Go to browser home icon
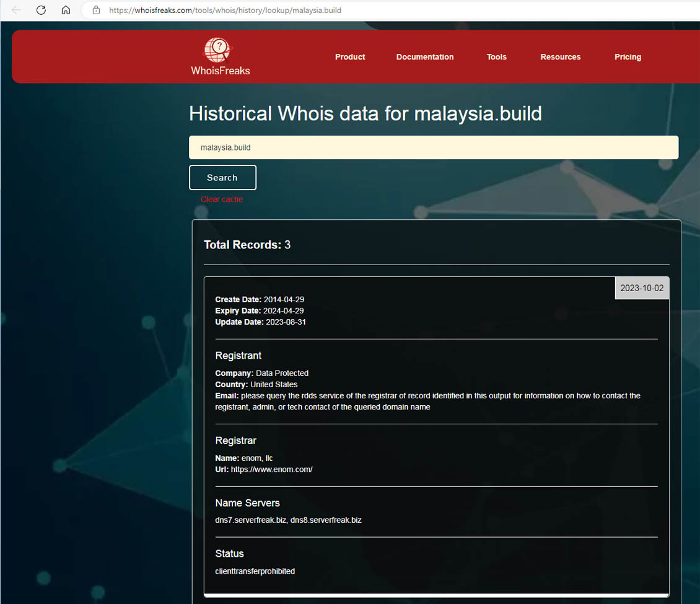700x604 pixels. click(66, 10)
